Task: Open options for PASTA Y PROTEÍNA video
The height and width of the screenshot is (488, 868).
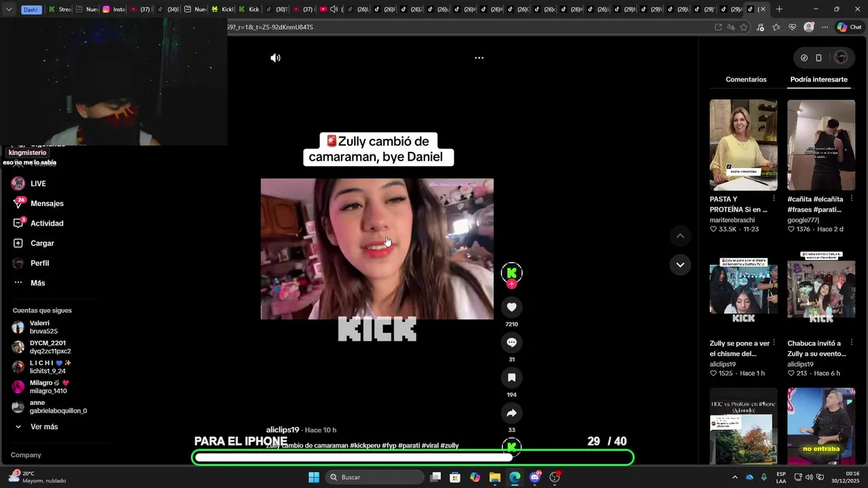Action: tap(774, 199)
